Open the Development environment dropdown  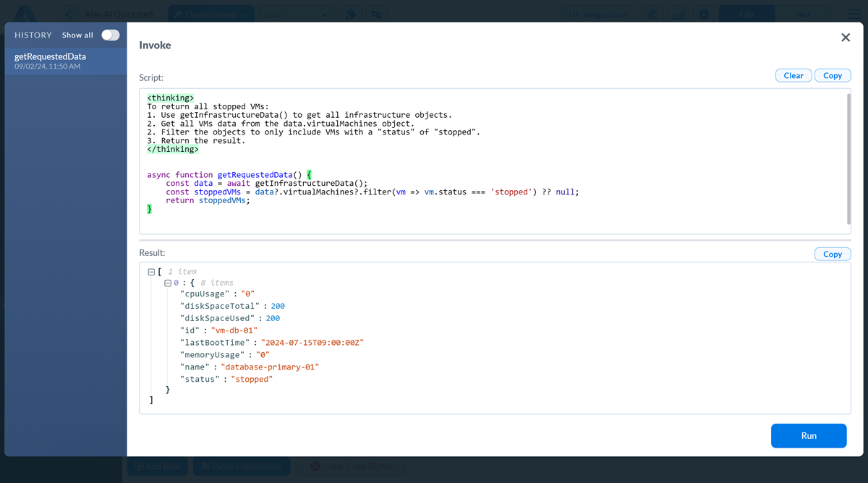(x=210, y=14)
